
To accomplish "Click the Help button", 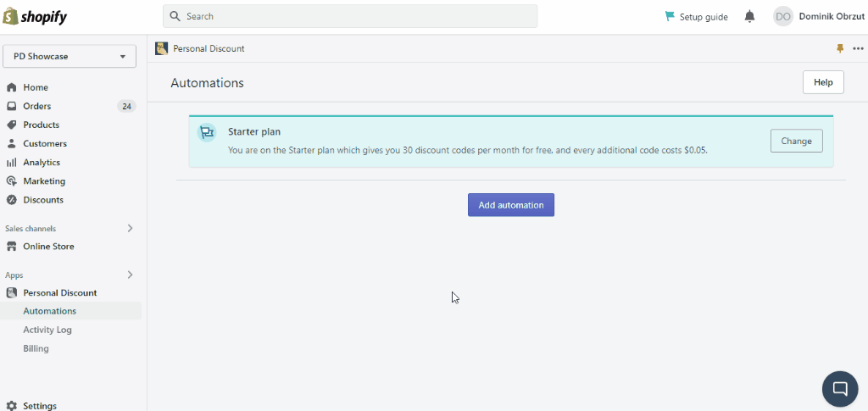I will pyautogui.click(x=823, y=82).
